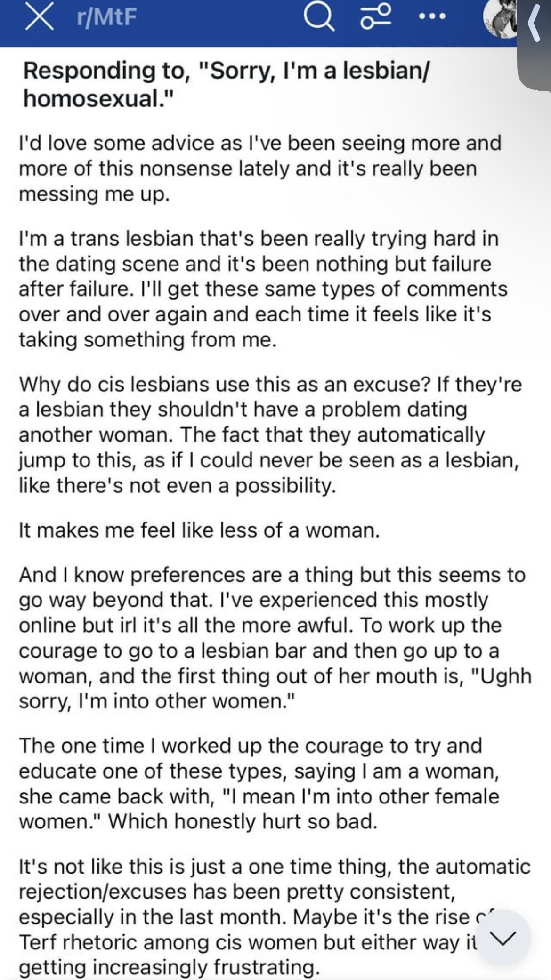551x980 pixels.
Task: Close the post with the X icon
Action: pyautogui.click(x=40, y=18)
